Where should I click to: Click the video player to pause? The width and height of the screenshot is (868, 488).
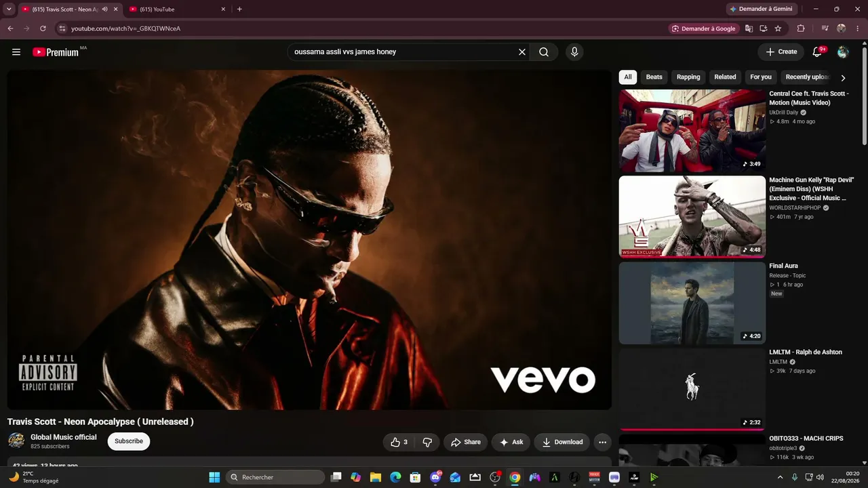coord(309,240)
